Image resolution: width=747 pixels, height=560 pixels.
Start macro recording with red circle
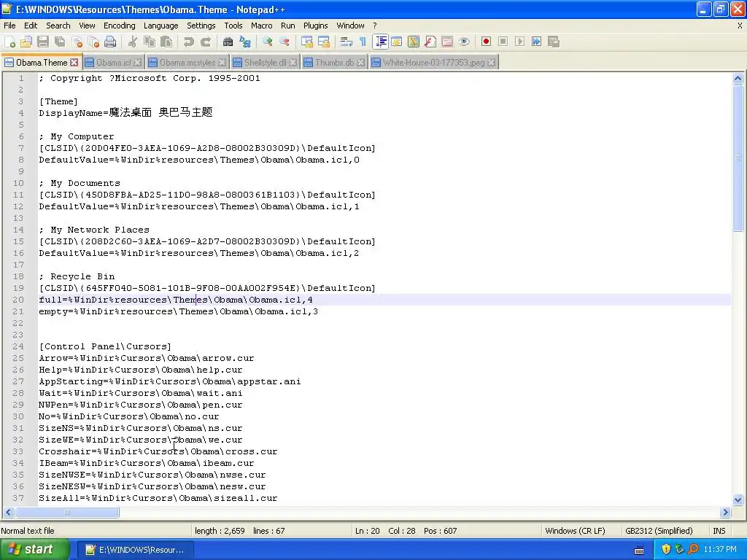tap(486, 42)
